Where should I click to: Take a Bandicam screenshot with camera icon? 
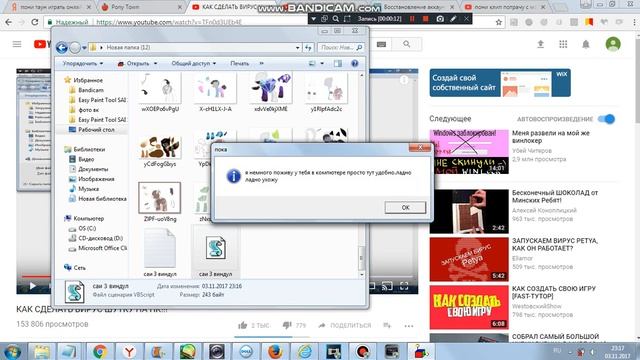(x=440, y=19)
